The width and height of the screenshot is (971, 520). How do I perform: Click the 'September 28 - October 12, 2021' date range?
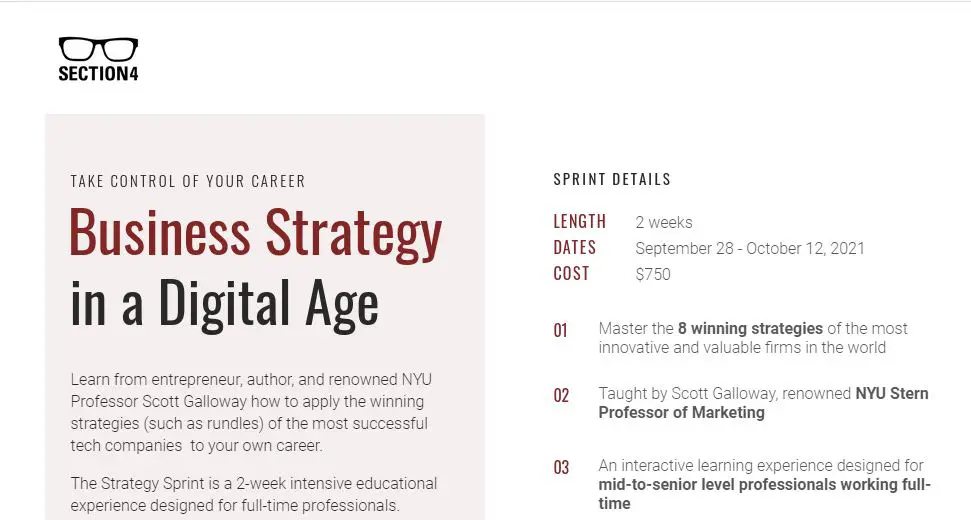[x=750, y=248]
